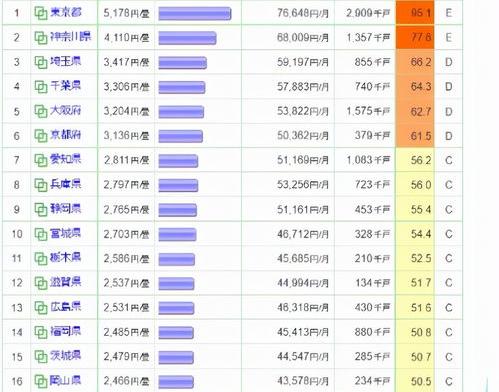Open the 宮城県 prefecture link
The height and width of the screenshot is (392, 499).
coord(66,233)
